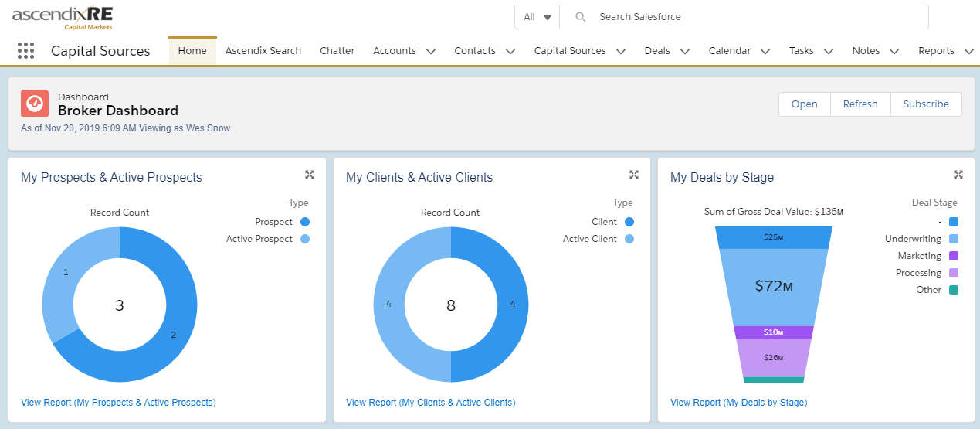
Task: Open the Deals tab
Action: click(657, 51)
